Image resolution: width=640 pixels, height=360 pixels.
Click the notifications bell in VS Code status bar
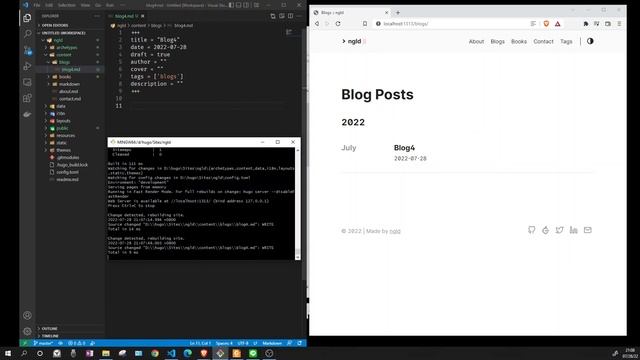(x=300, y=343)
